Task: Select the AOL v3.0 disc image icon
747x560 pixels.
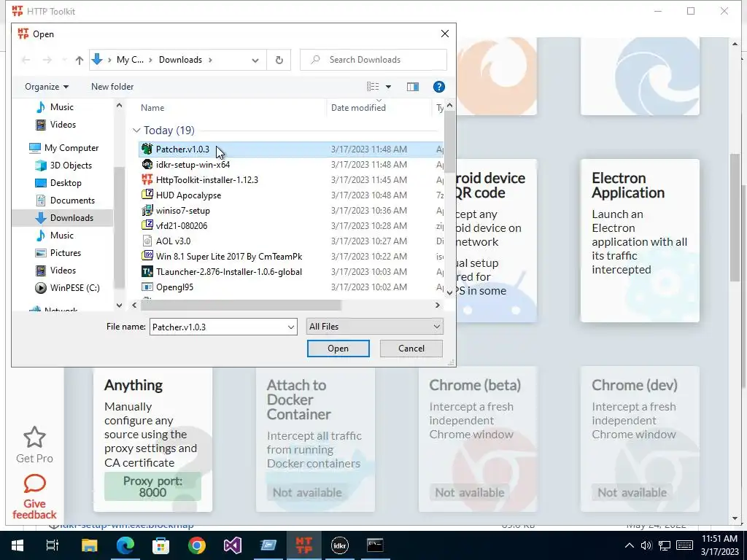Action: [147, 241]
